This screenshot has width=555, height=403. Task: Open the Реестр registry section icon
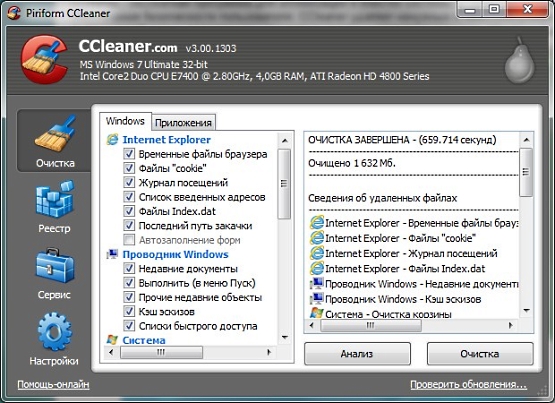[x=54, y=199]
